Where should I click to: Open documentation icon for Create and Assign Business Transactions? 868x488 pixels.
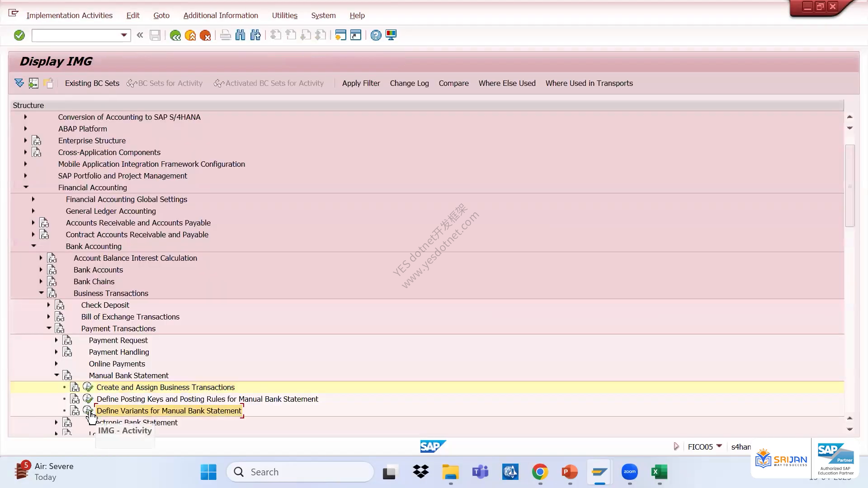(75, 387)
